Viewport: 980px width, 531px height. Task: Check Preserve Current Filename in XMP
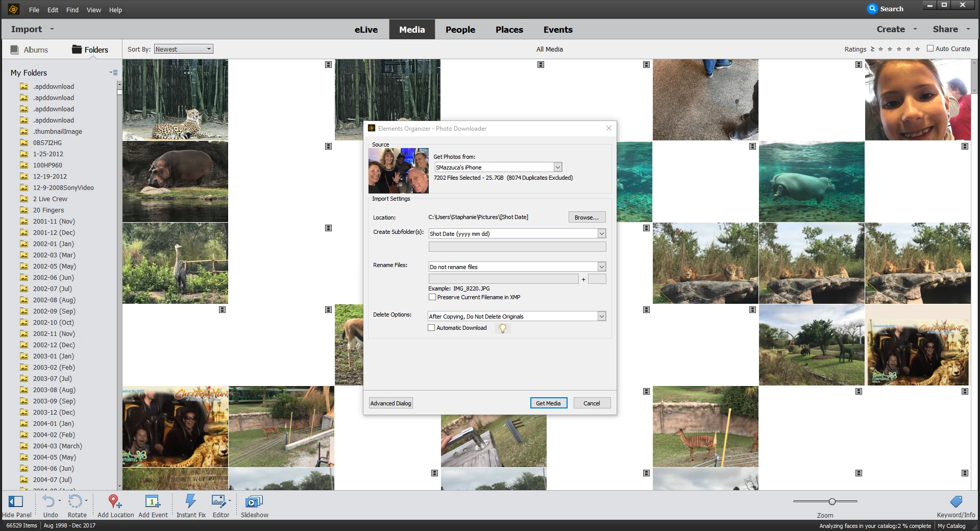(x=432, y=297)
